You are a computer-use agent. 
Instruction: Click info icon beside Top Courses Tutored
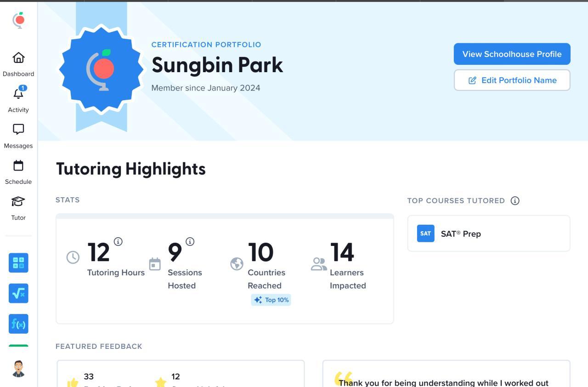click(515, 200)
